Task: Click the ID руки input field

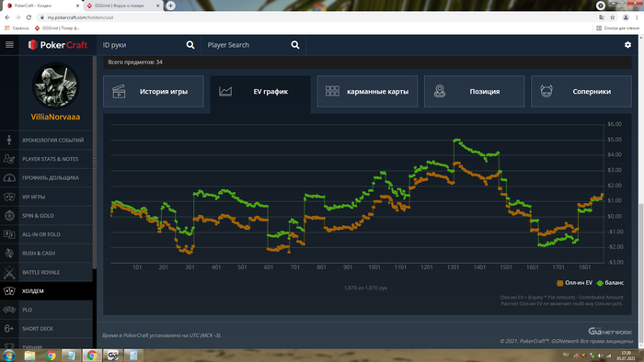Action: click(x=142, y=45)
